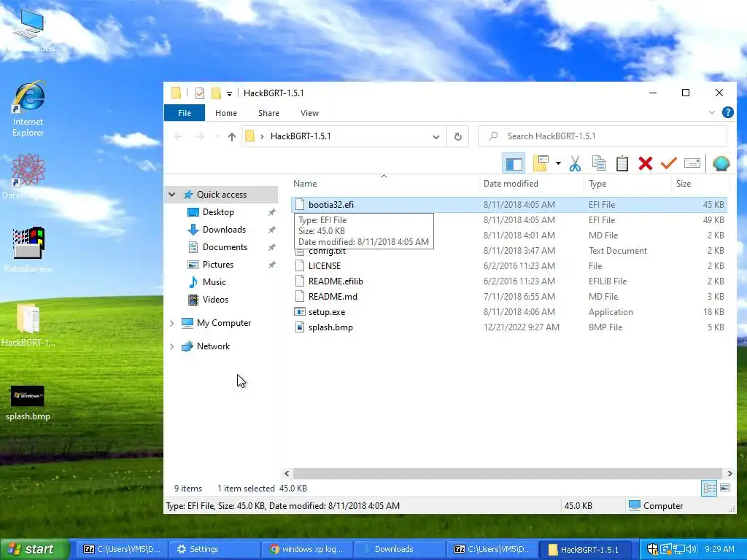The image size is (747, 560).
Task: Expand the My Computer tree node
Action: pos(172,323)
